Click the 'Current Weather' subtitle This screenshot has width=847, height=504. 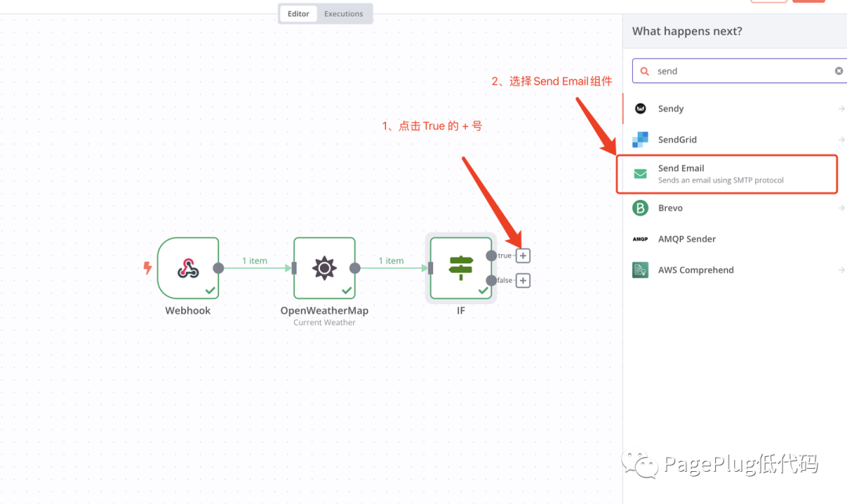pyautogui.click(x=324, y=323)
